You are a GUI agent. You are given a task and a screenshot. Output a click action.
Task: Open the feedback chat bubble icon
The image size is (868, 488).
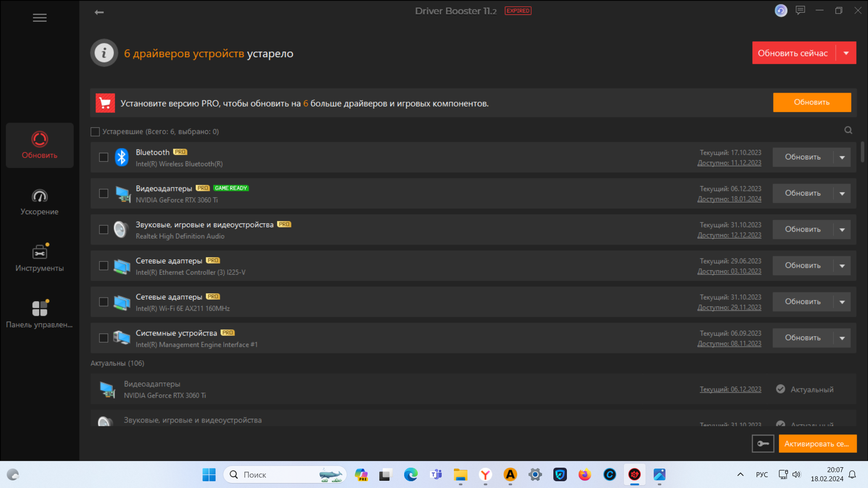click(x=800, y=10)
